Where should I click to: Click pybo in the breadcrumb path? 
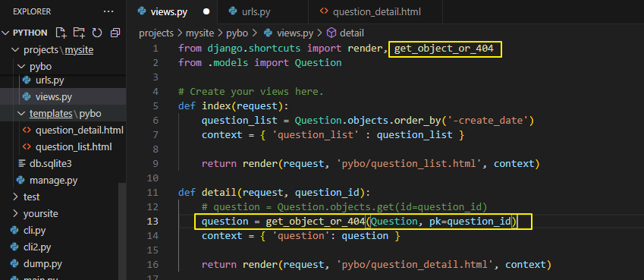pos(236,33)
